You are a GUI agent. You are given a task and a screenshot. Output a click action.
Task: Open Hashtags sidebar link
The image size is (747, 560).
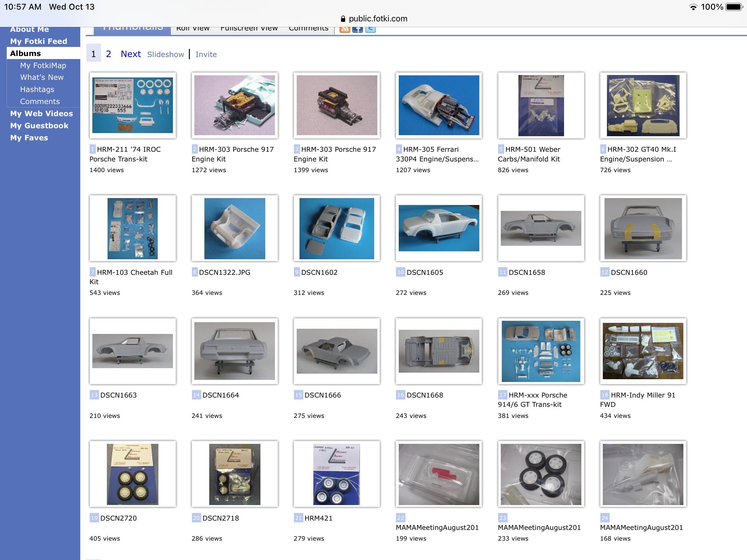[37, 89]
